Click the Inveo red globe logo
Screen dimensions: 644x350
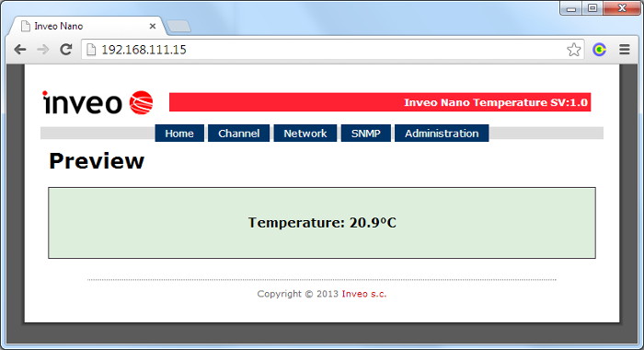pyautogui.click(x=142, y=102)
